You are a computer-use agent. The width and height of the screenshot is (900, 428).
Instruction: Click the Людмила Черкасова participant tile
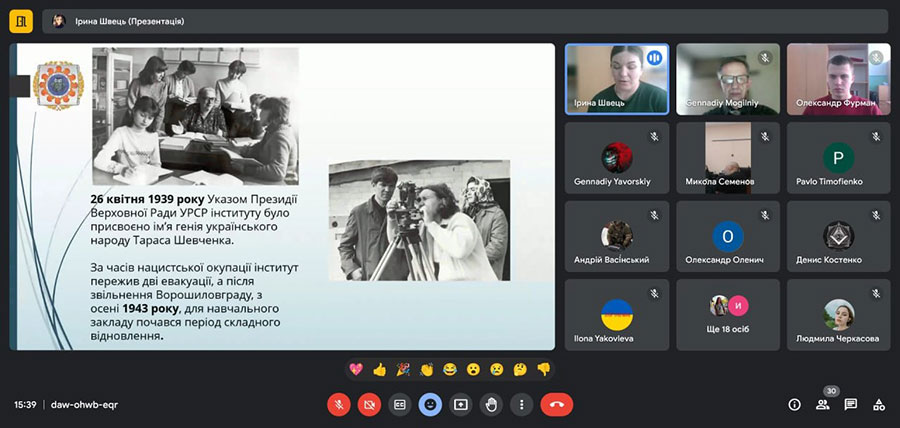[x=838, y=314]
